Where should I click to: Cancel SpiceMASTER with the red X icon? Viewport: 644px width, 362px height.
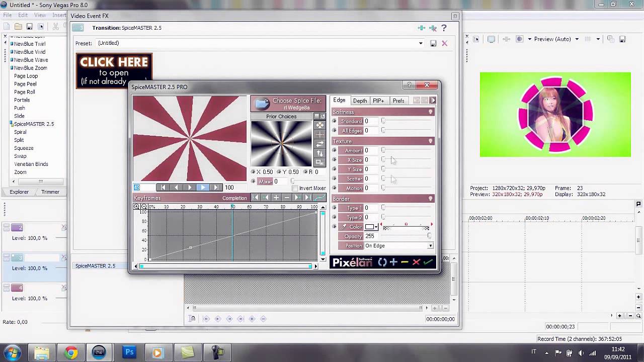(416, 262)
